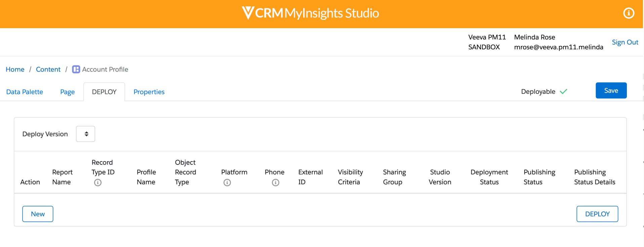This screenshot has width=644, height=247.
Task: Go to the Properties tab
Action: [149, 92]
